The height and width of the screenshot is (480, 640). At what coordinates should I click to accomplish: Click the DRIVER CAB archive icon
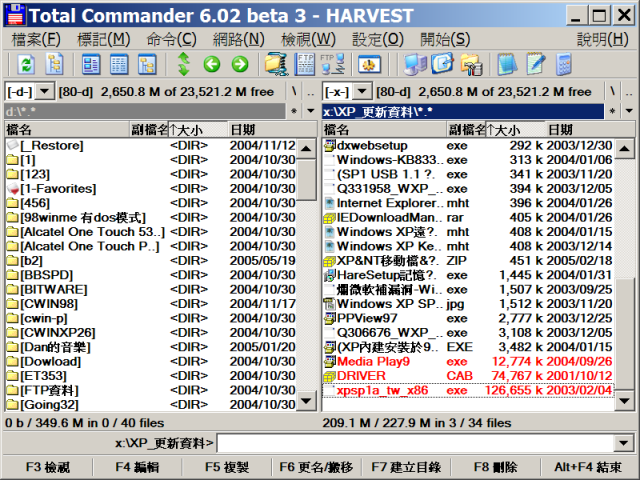(x=329, y=376)
